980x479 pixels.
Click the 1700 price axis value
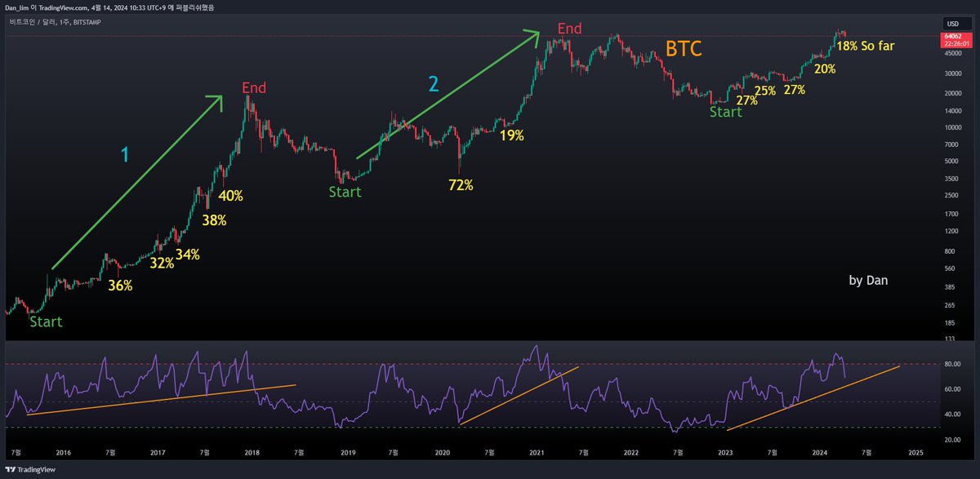950,214
